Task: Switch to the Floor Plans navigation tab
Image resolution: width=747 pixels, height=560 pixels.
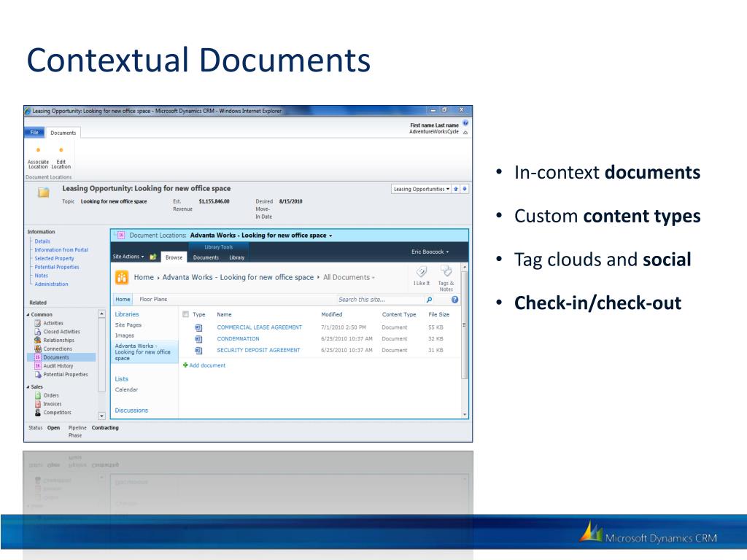Action: click(153, 300)
